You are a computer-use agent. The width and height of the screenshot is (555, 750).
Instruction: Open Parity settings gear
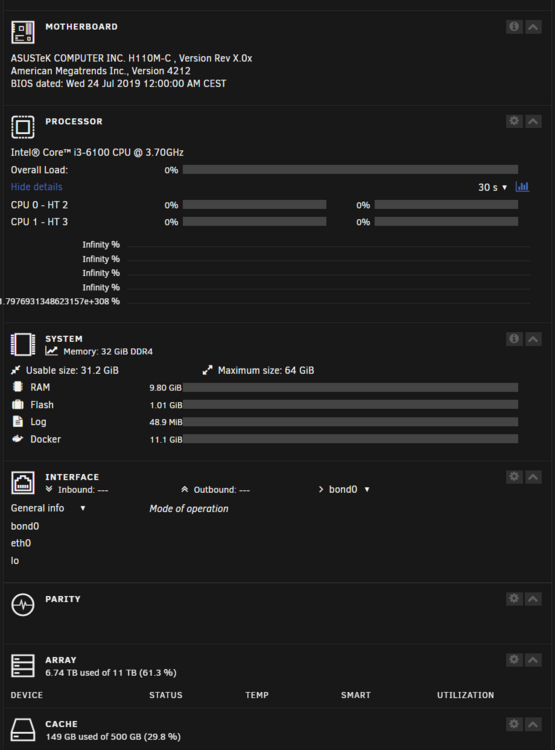[x=514, y=598]
